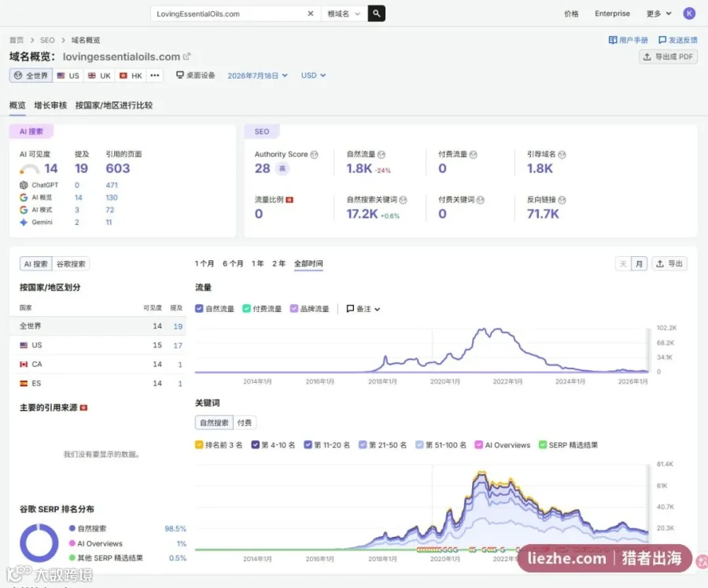Switch chart granularity to 天

(623, 263)
